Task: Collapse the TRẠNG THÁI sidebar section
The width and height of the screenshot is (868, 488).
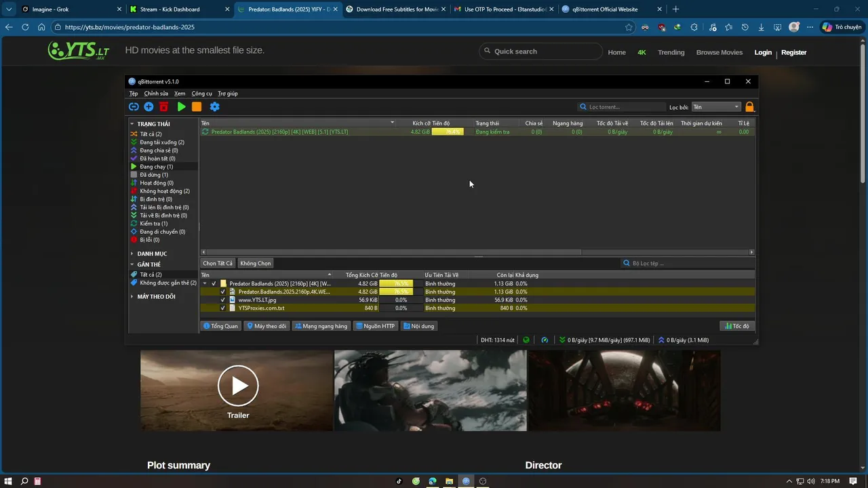Action: click(x=132, y=124)
